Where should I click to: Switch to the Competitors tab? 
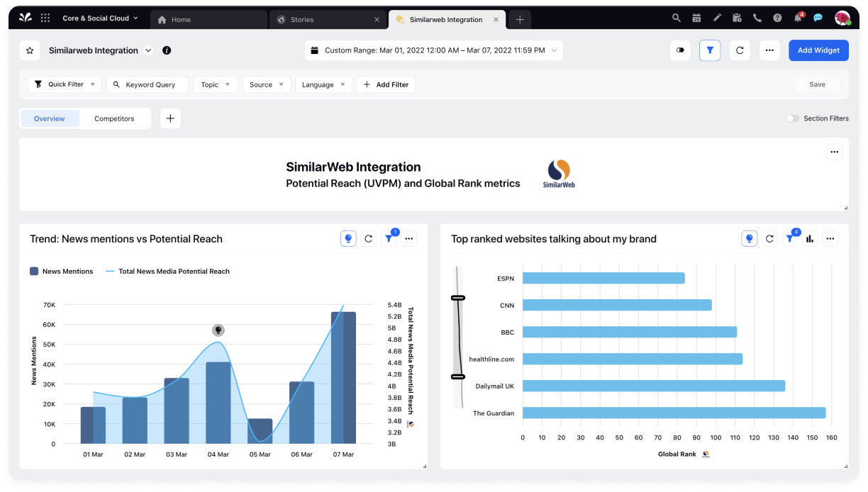click(114, 118)
